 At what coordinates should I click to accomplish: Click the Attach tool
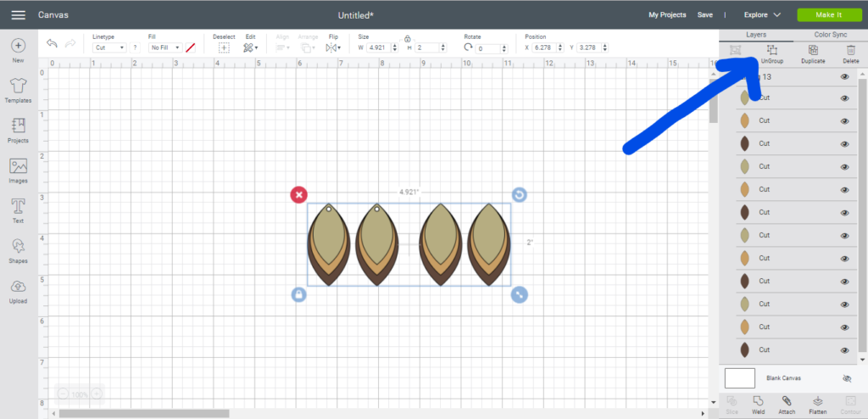(786, 405)
